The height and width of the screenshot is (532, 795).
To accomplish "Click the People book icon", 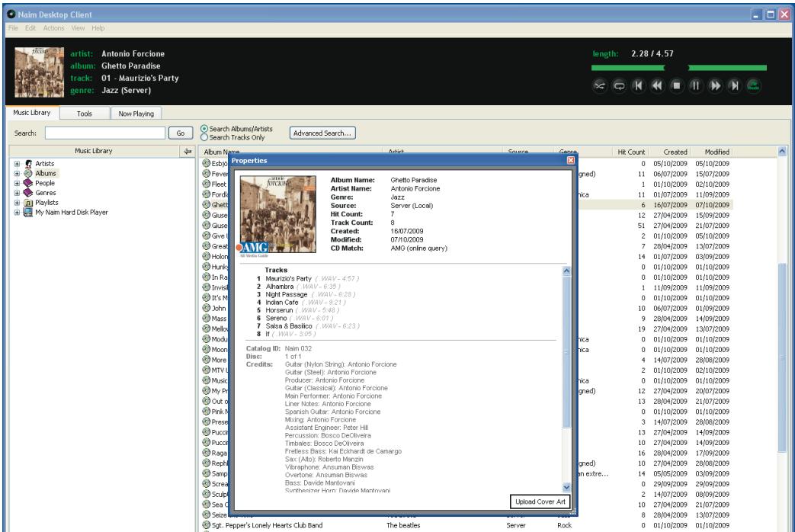I will pyautogui.click(x=28, y=183).
